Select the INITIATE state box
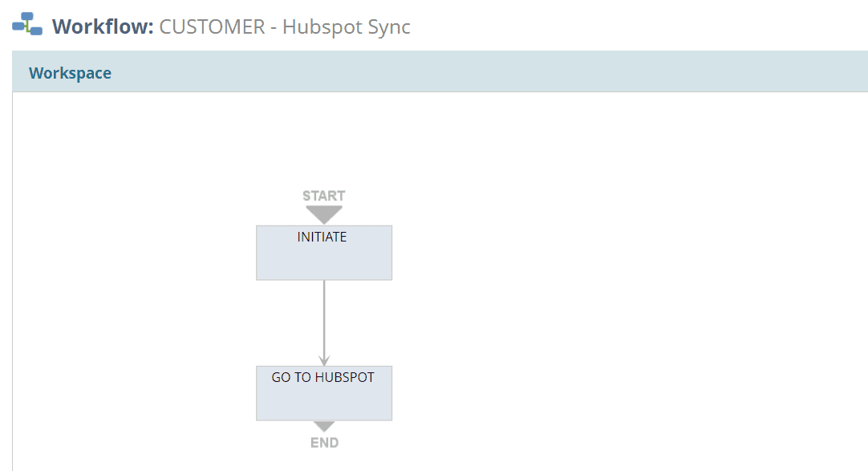Image resolution: width=868 pixels, height=471 pixels. tap(324, 253)
